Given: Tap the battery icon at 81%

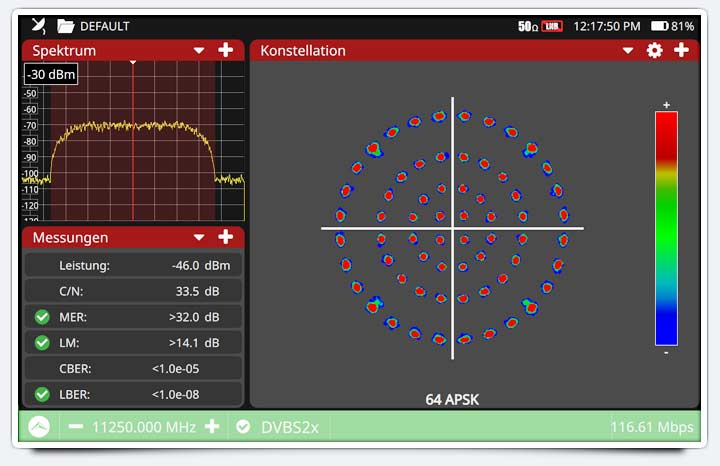Looking at the screenshot, I should coord(659,26).
